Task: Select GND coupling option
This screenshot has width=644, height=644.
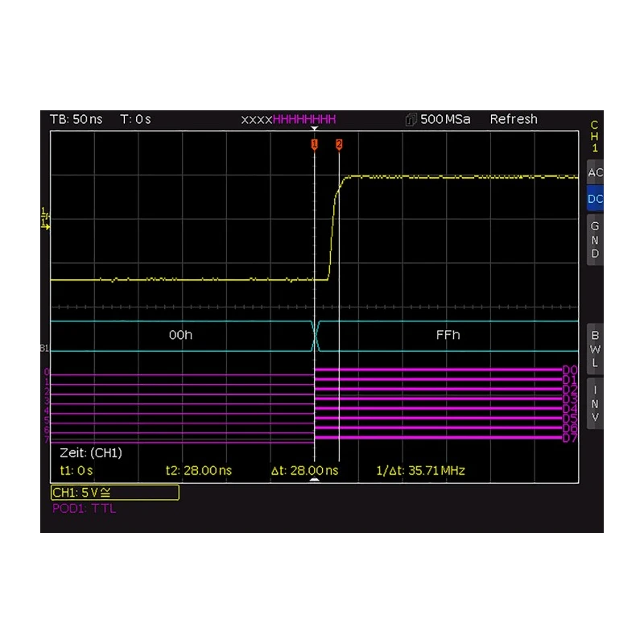Action: point(595,240)
